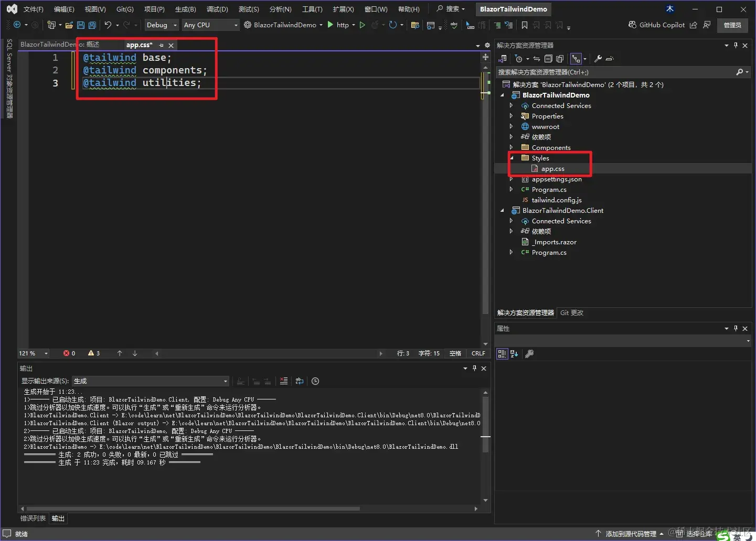Pin the app.css editor tab
This screenshot has height=541, width=756.
click(161, 46)
